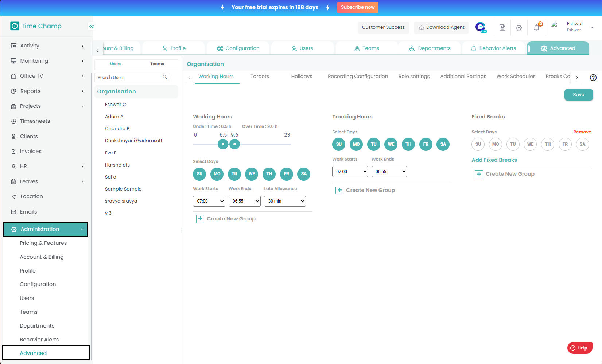This screenshot has height=364, width=602.
Task: Click the red Remove link
Action: tap(582, 132)
